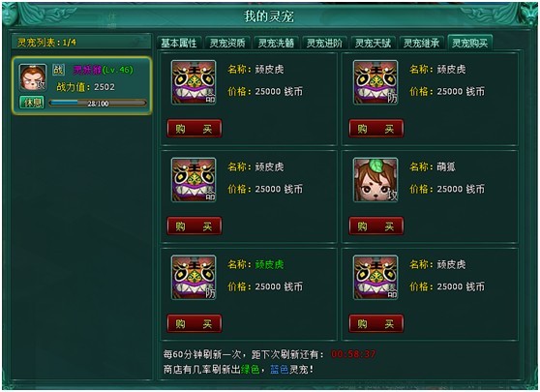540x392 pixels.
Task: Click the defense tiger icon in top-right slot
Action: pos(375,82)
